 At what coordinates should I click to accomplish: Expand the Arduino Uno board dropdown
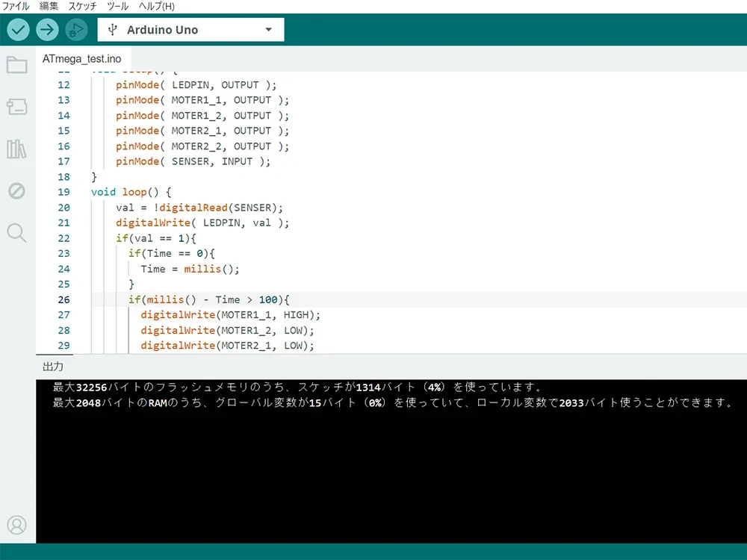pos(190,30)
